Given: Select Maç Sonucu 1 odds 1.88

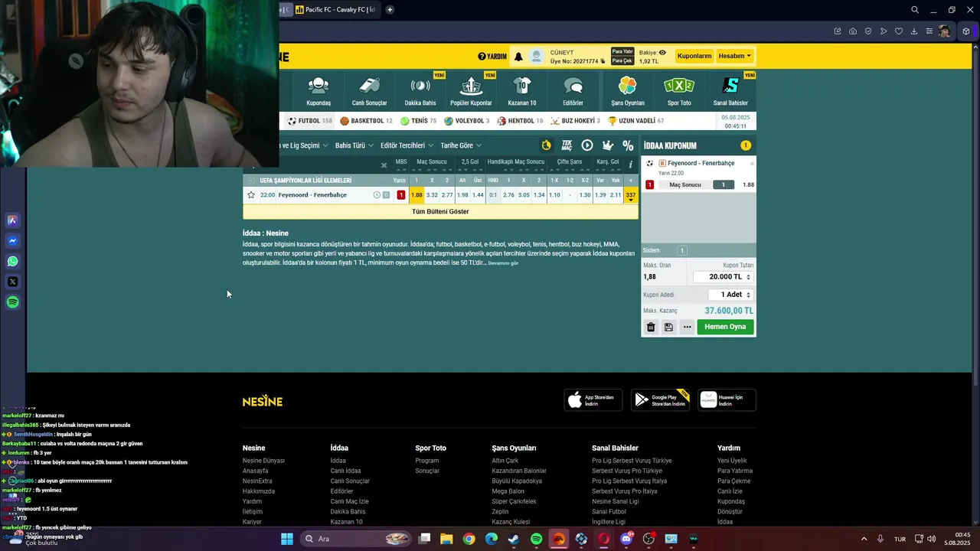Looking at the screenshot, I should pyautogui.click(x=416, y=195).
